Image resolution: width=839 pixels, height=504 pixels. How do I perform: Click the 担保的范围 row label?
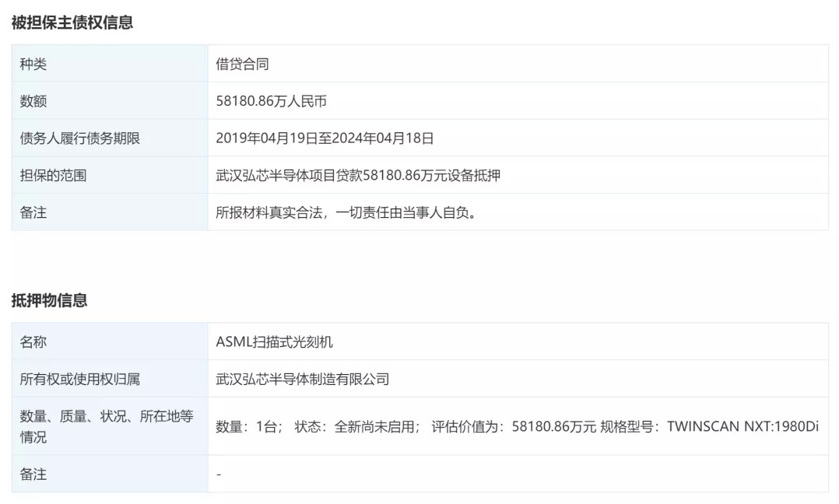[53, 175]
